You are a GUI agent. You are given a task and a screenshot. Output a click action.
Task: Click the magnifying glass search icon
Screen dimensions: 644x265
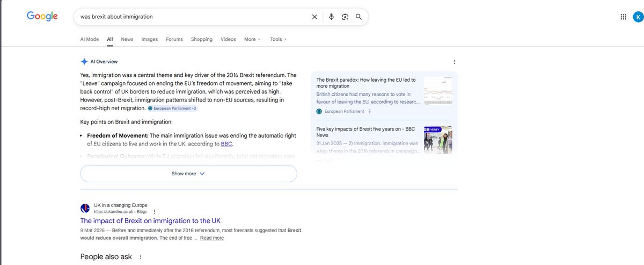358,17
